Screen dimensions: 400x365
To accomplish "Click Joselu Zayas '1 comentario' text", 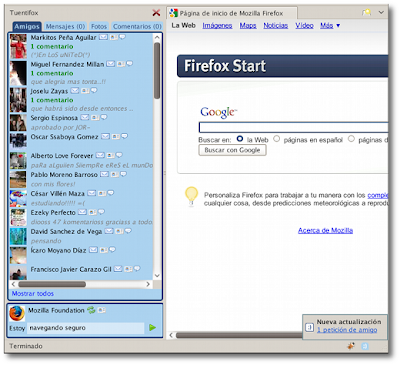I will pos(52,100).
